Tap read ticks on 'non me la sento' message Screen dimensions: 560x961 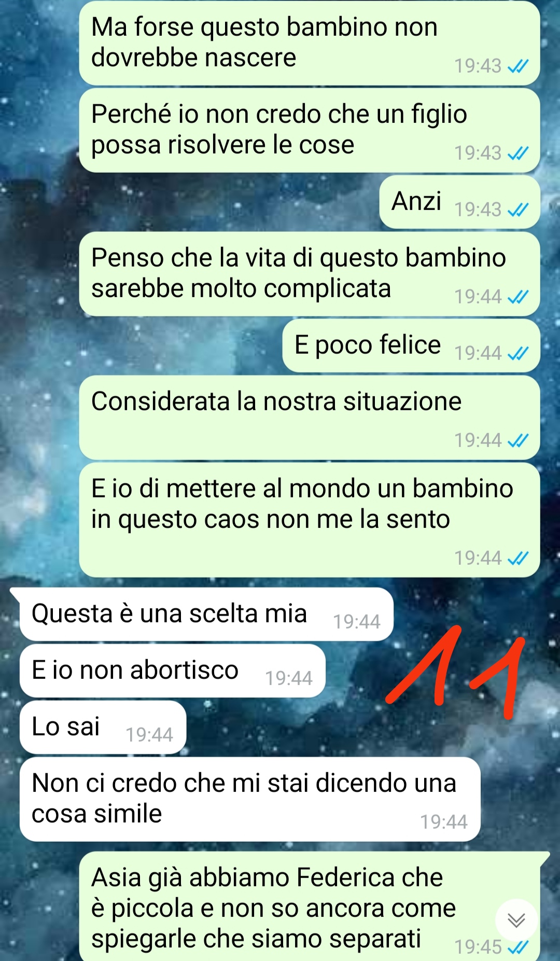517,559
